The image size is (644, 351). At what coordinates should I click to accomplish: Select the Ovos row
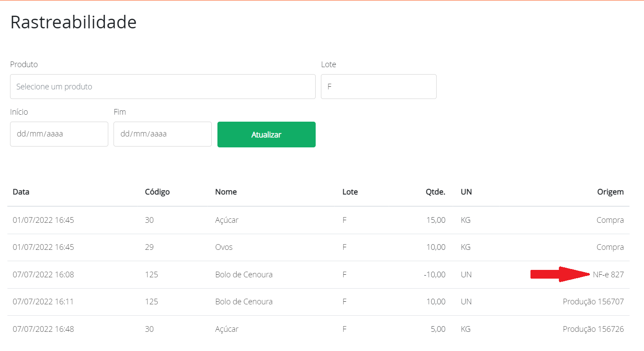(224, 247)
